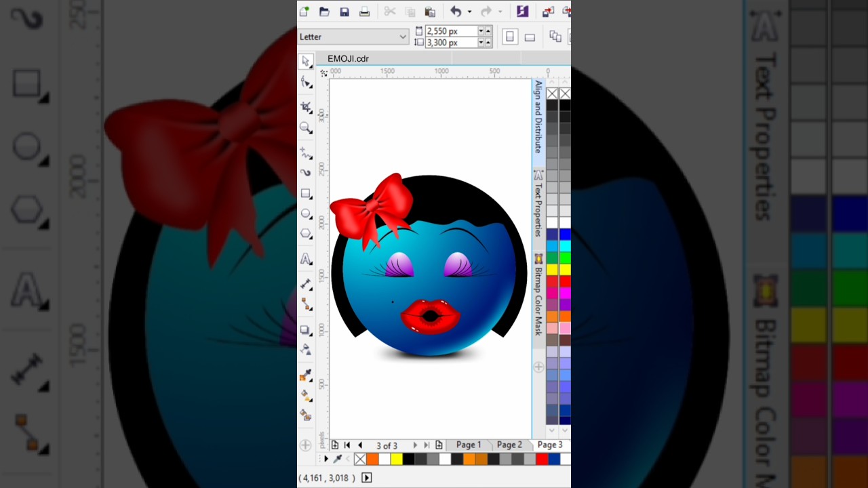868x488 pixels.
Task: Click the toolbox quick customize plus button
Action: tap(305, 445)
